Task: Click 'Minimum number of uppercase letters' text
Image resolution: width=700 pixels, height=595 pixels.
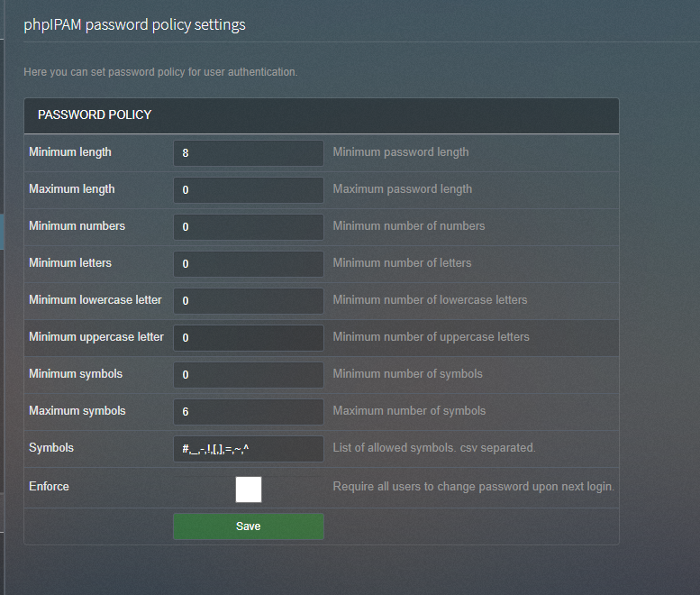Action: pos(432,337)
